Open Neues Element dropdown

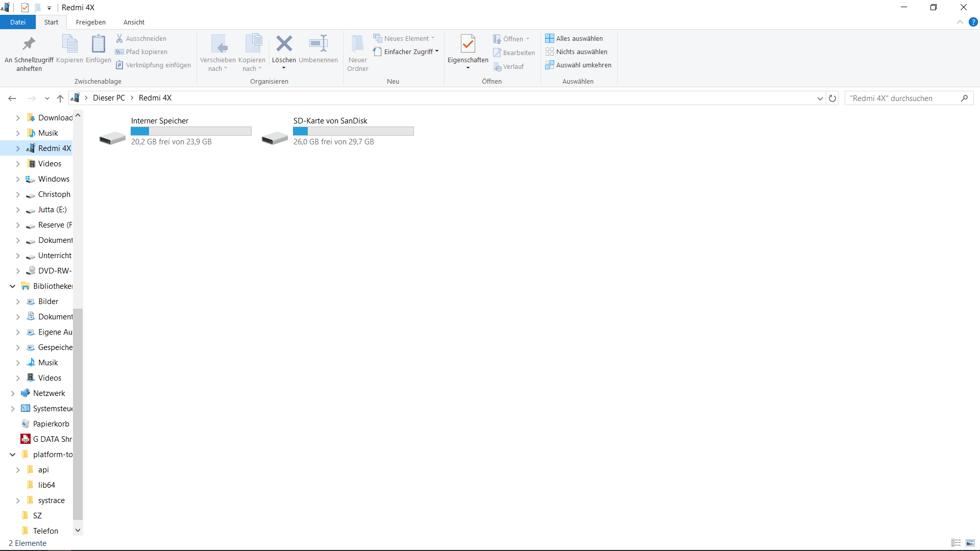click(x=404, y=38)
